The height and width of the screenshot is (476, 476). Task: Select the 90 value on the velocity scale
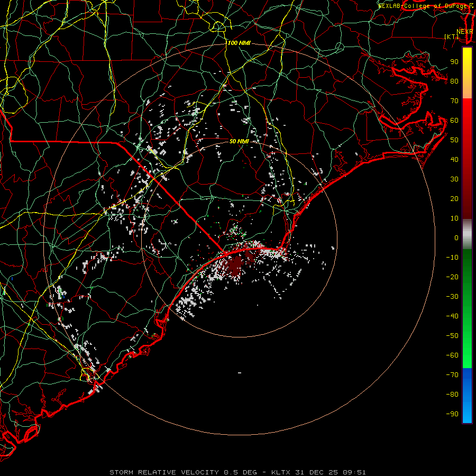pos(454,62)
